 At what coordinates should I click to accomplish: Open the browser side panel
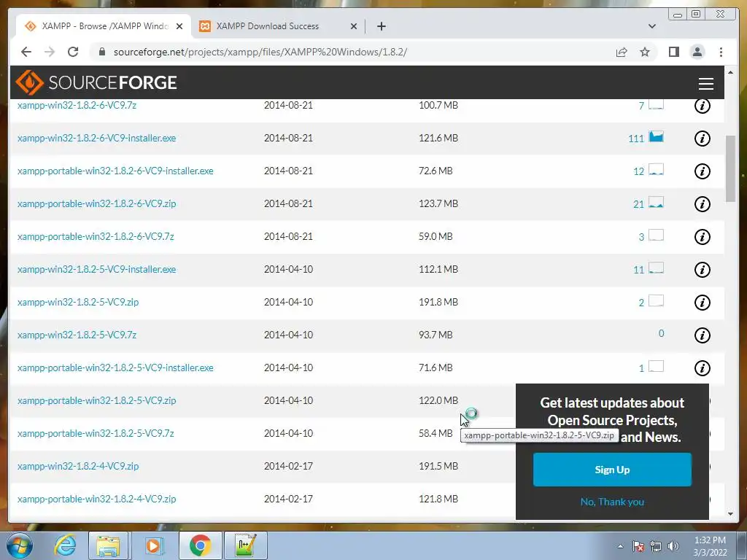673,52
